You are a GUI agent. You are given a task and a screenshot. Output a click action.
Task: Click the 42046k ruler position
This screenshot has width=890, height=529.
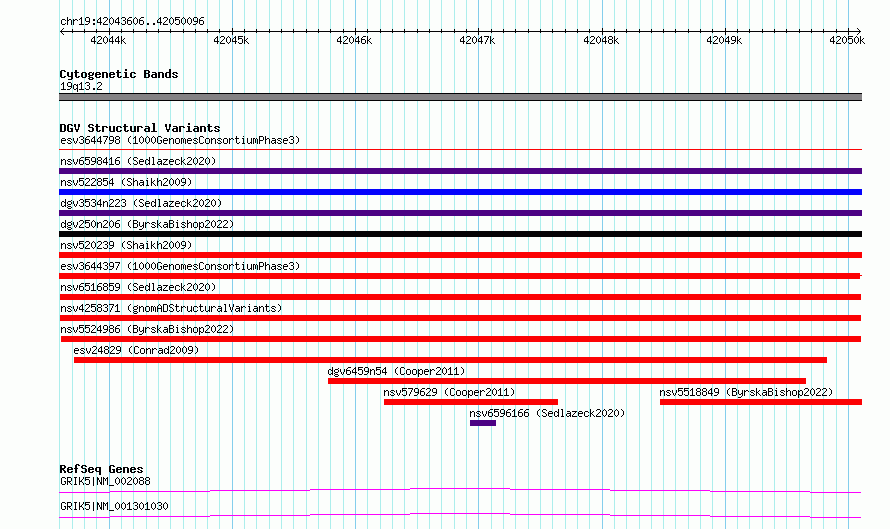click(354, 40)
